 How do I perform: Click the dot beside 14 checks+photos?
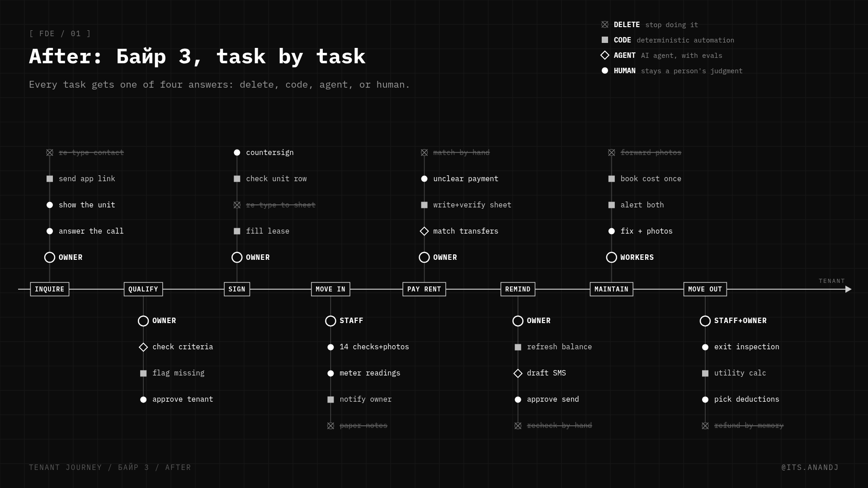[330, 347]
